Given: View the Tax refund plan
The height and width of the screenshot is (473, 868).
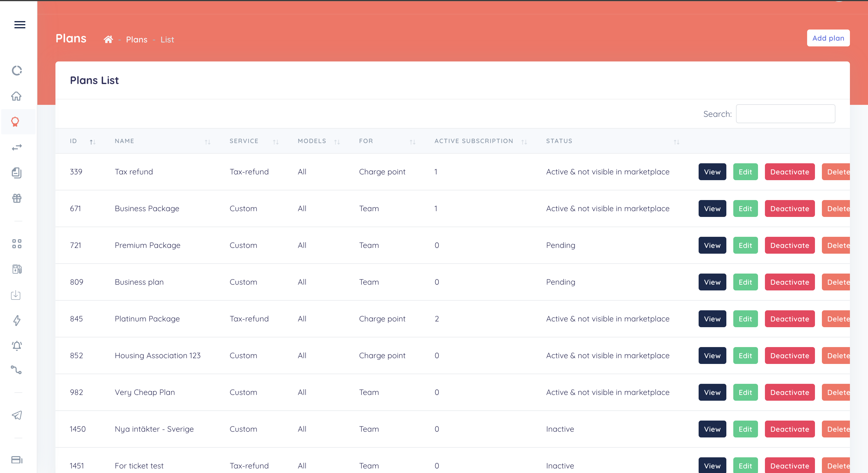Looking at the screenshot, I should coord(712,172).
